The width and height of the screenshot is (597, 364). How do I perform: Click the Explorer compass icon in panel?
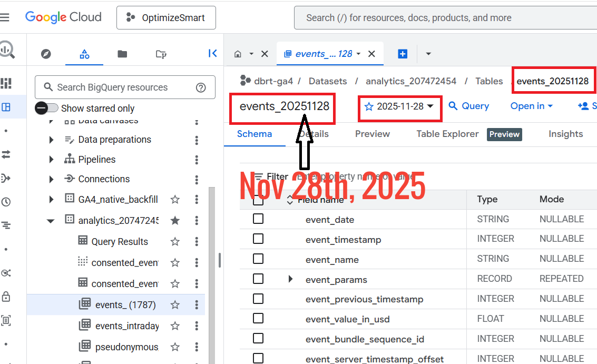coord(46,54)
